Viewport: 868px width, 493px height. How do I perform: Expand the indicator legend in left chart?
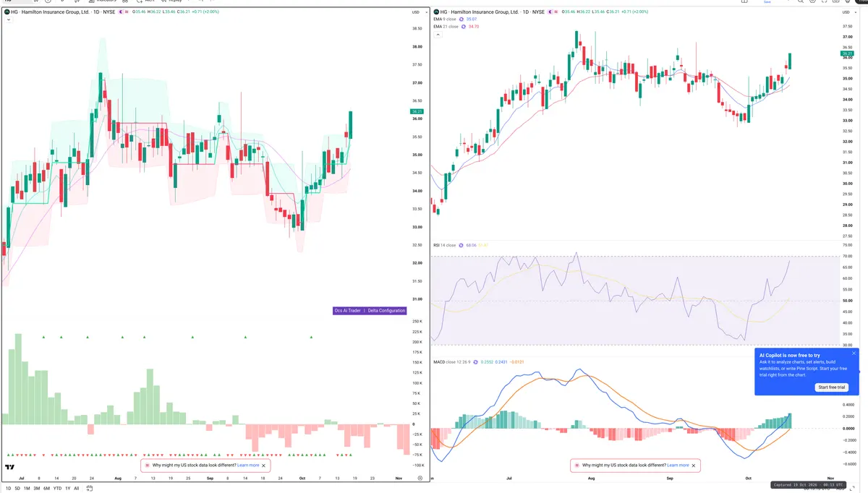(7, 20)
